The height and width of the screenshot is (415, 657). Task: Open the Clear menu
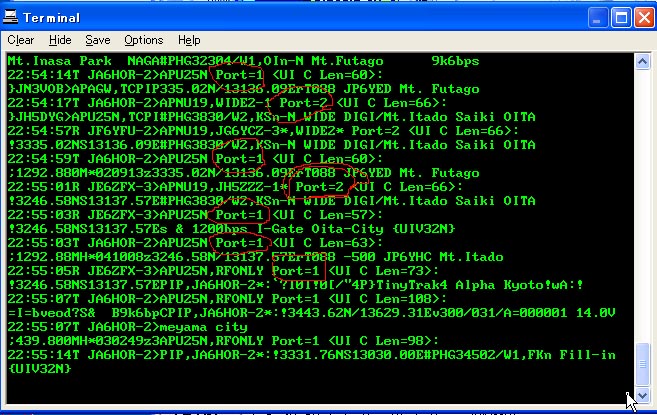pyautogui.click(x=21, y=40)
